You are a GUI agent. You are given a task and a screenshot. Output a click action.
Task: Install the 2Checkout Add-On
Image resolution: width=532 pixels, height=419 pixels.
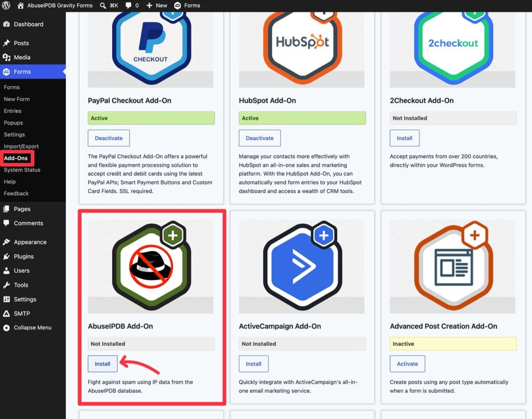tap(404, 138)
